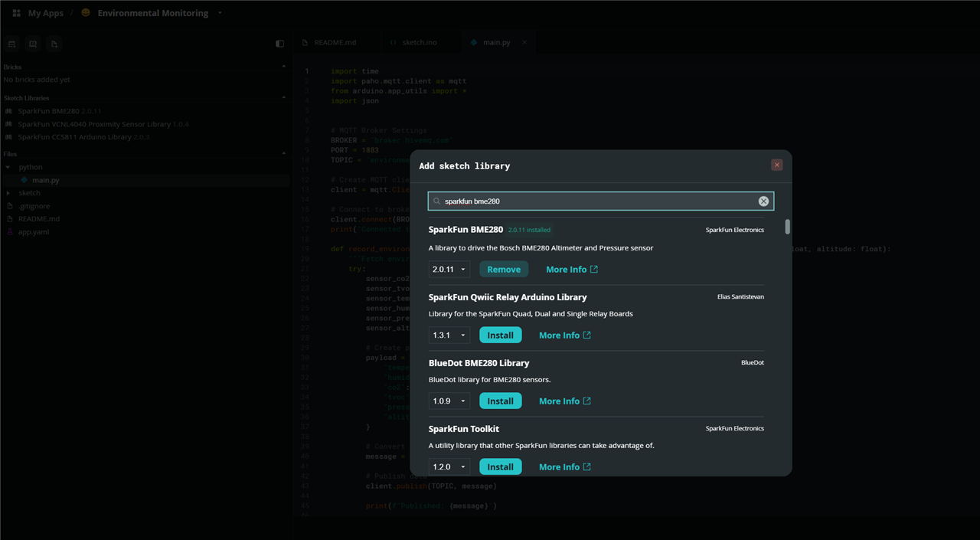Open the Qwiic Relay version 1.3.1 dropdown

pyautogui.click(x=449, y=335)
